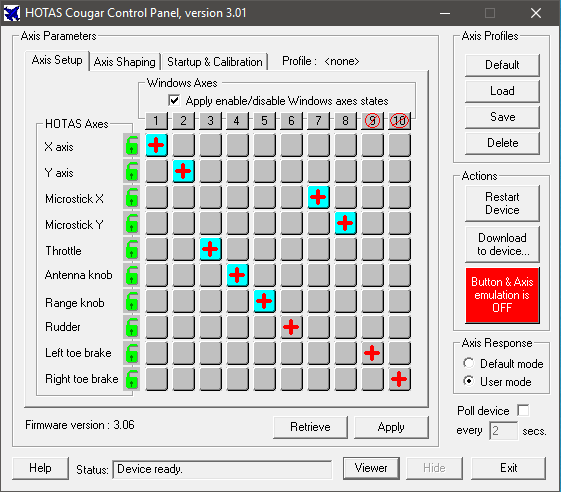Apply the axis settings
561x492 pixels.
[391, 427]
